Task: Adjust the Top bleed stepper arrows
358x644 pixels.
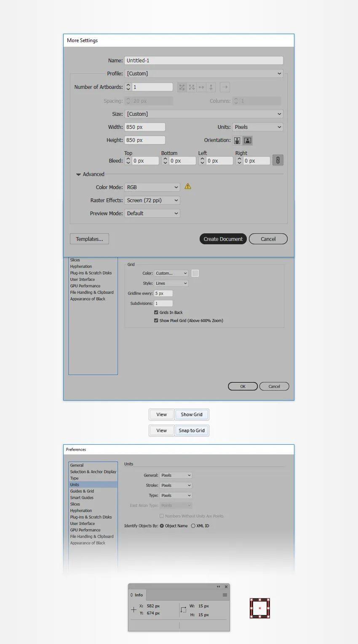Action: pyautogui.click(x=128, y=161)
